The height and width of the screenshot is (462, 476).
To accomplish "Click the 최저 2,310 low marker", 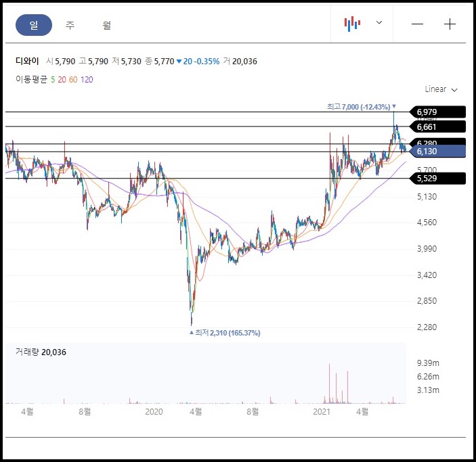I will [225, 333].
